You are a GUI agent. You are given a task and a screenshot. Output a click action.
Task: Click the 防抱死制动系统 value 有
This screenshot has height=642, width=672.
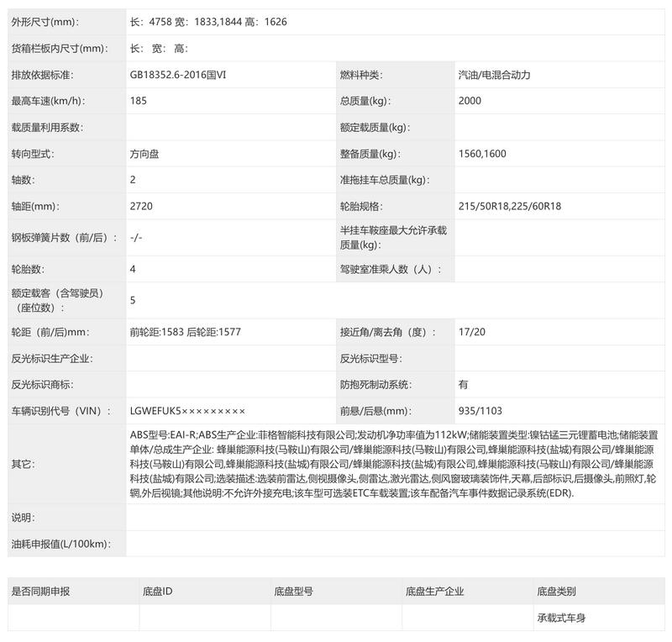(464, 385)
